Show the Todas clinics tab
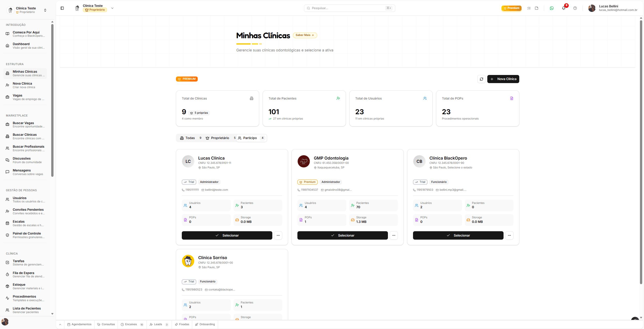 191,138
